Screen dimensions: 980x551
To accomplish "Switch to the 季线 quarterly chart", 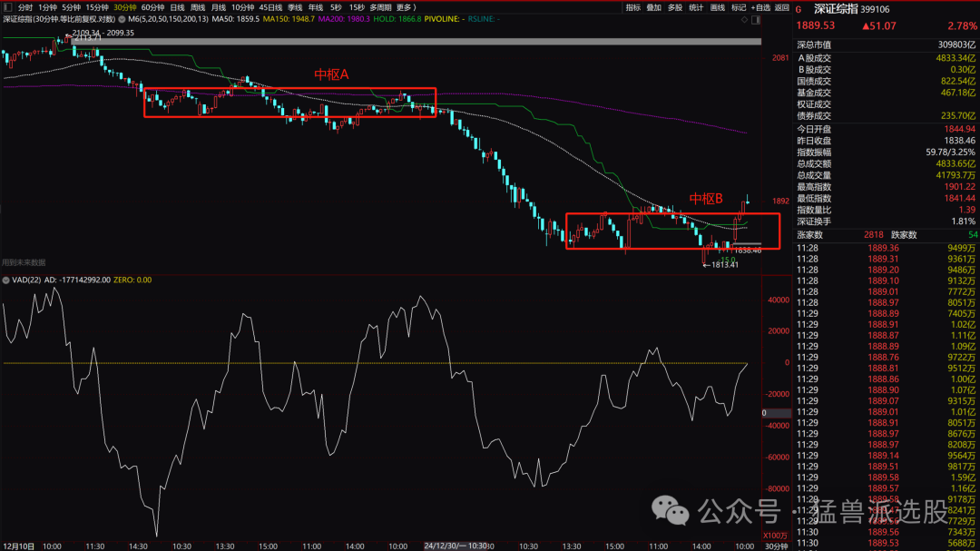I will (295, 7).
